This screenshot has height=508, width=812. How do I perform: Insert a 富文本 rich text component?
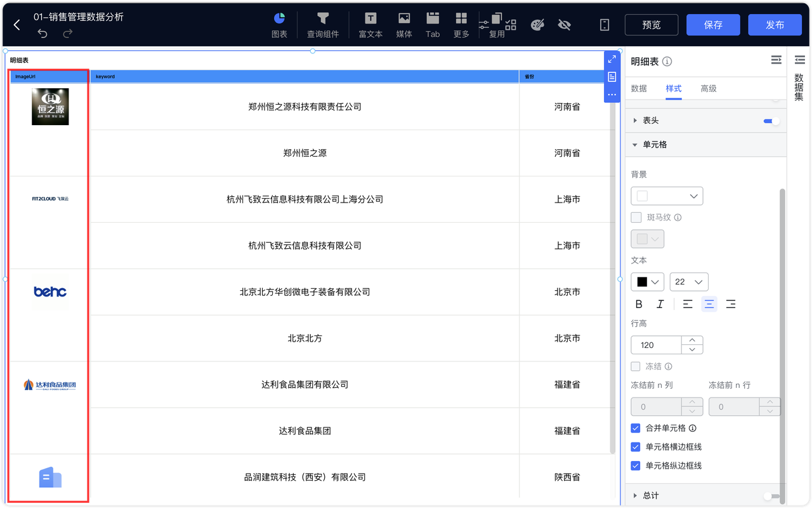click(x=370, y=25)
